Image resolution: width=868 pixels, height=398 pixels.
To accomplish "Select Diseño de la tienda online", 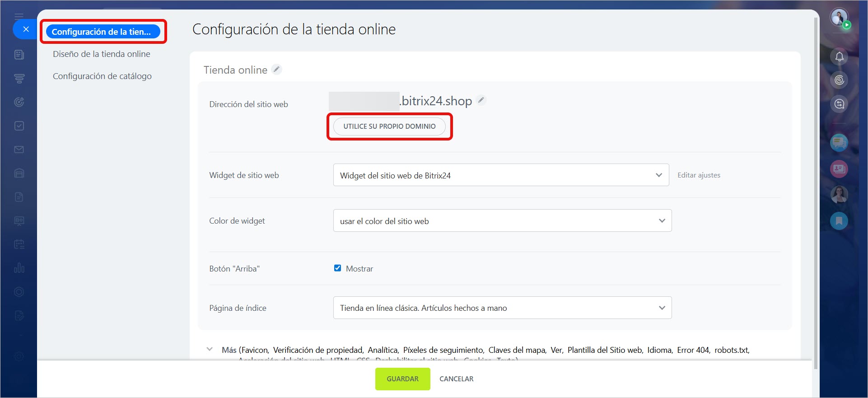I will click(x=102, y=54).
